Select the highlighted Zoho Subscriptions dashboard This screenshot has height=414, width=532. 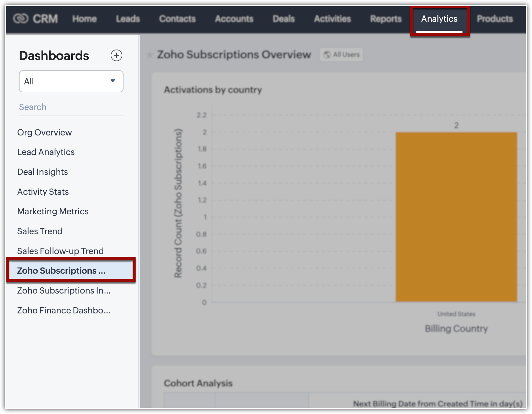pos(61,271)
